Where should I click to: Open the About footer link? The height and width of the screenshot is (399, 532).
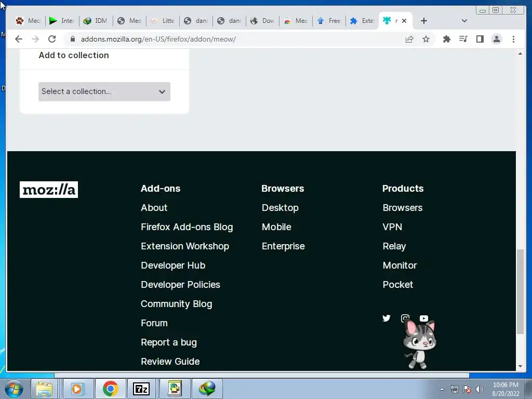click(x=154, y=208)
